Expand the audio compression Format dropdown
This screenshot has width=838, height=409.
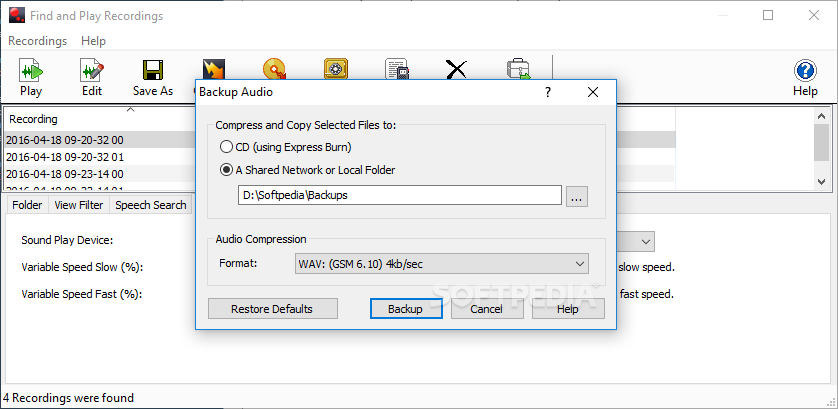pyautogui.click(x=441, y=264)
